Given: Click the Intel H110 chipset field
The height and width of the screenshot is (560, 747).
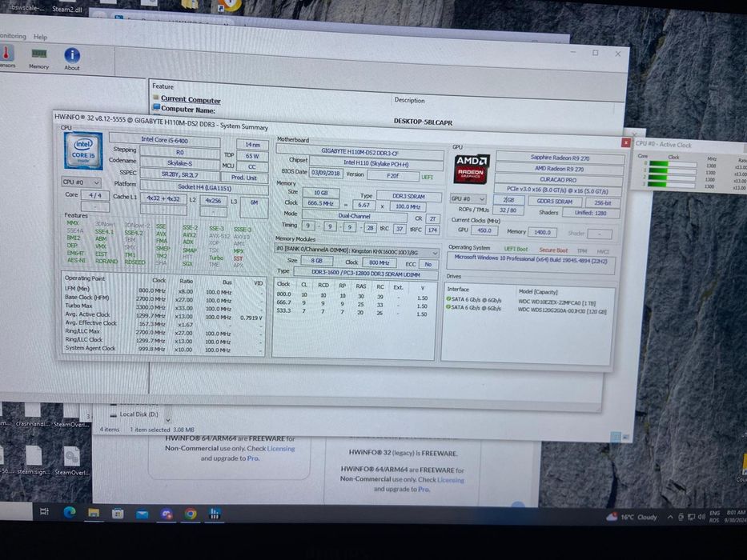Looking at the screenshot, I should click(376, 163).
